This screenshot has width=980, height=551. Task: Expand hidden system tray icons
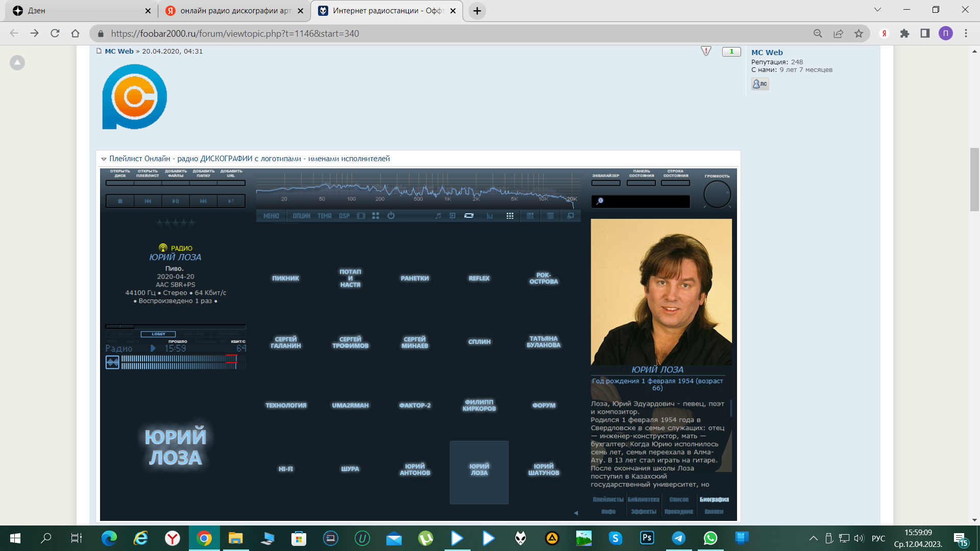point(813,538)
